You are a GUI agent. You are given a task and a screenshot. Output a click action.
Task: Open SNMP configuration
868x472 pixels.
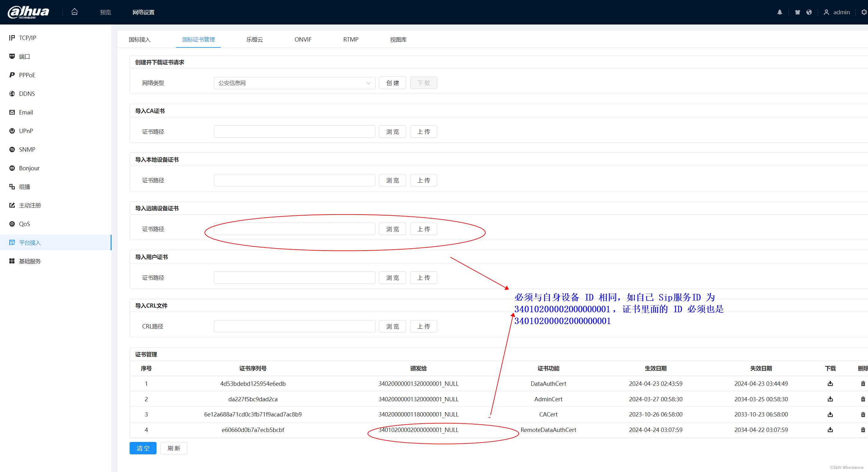[x=27, y=149]
